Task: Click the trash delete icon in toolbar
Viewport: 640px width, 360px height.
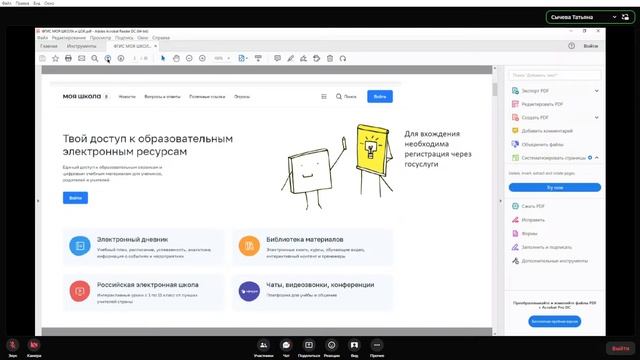Action: coord(330,58)
